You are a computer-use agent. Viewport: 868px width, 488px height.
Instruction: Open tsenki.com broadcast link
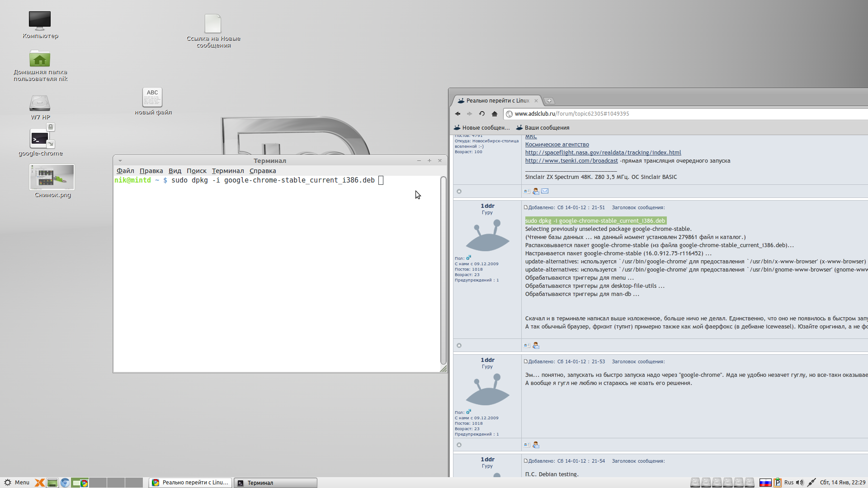click(x=571, y=161)
